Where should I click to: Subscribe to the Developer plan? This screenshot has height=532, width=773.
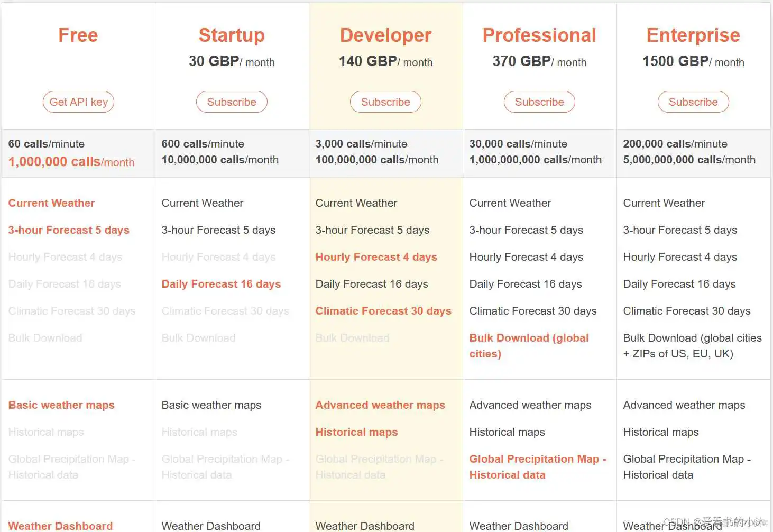(x=385, y=102)
